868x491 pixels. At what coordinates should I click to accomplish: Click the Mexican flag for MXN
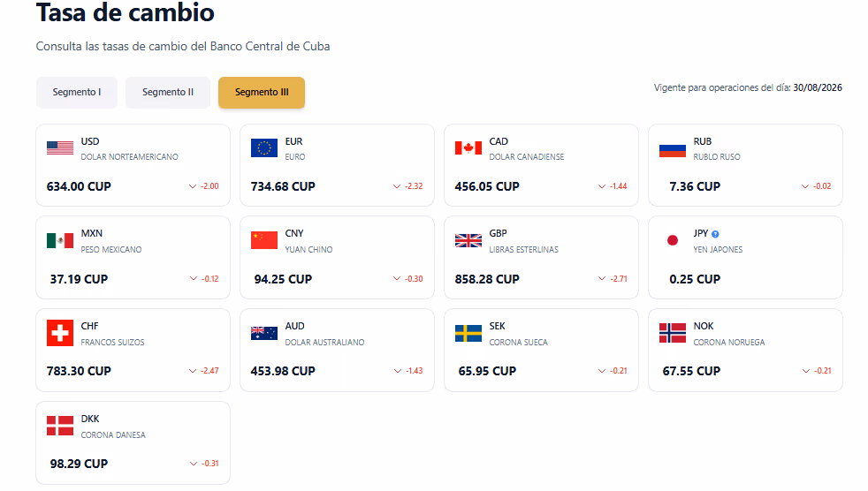point(60,240)
